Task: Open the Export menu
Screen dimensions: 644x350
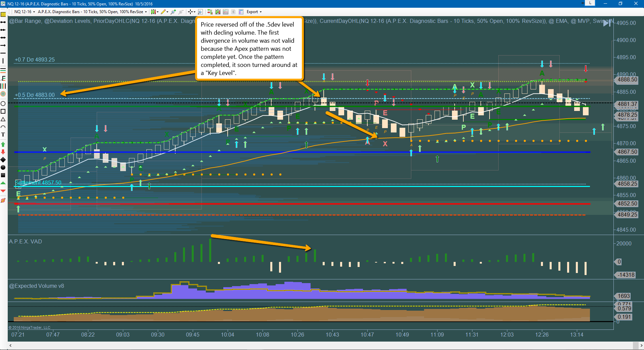Action: click(252, 12)
